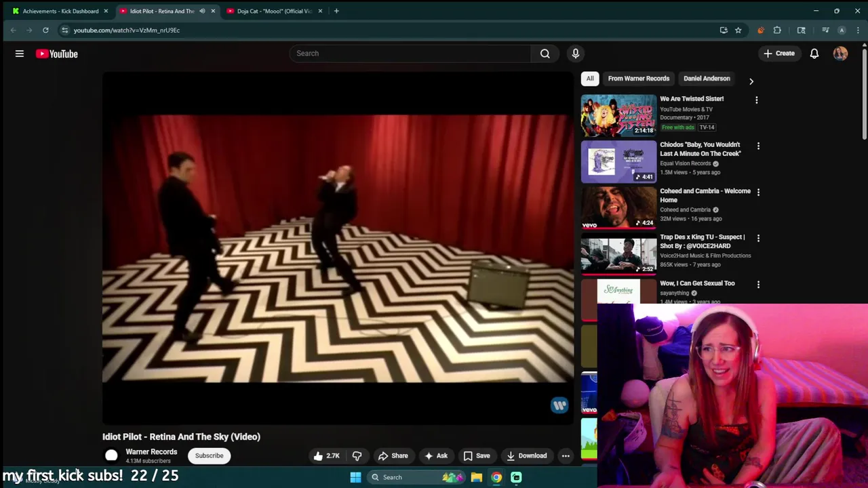Save video to playlist
This screenshot has width=868, height=488.
(477, 456)
